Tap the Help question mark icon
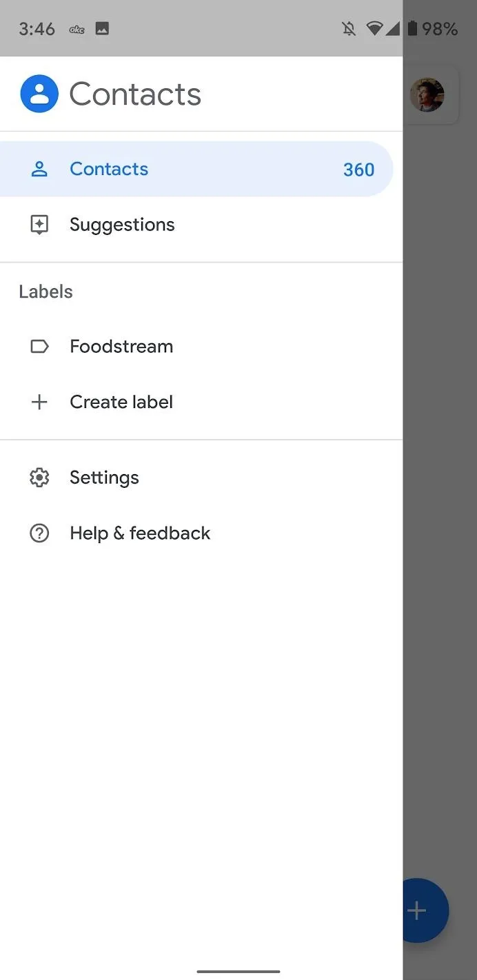This screenshot has height=980, width=477. pyautogui.click(x=39, y=533)
